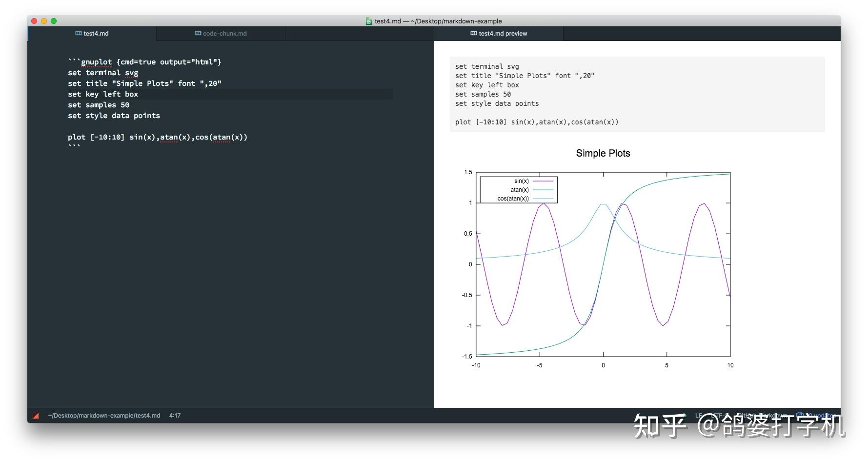The image size is (868, 462).
Task: Switch to the test4.md editor tab
Action: click(x=92, y=34)
